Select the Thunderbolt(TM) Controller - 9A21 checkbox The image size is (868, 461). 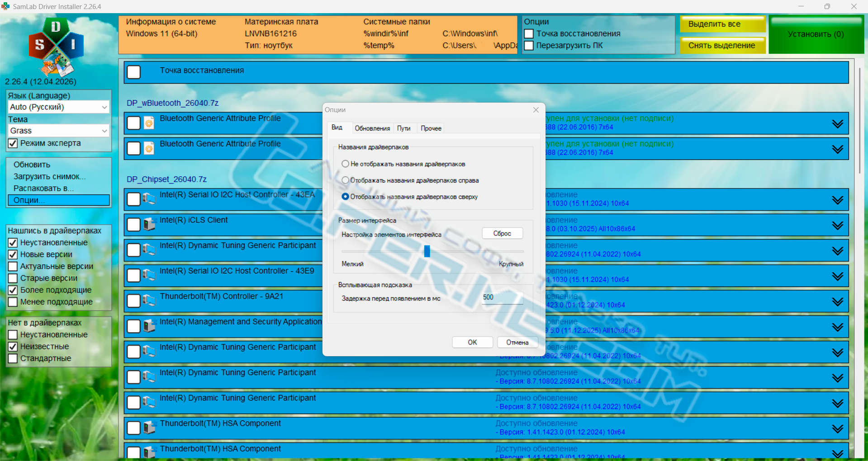(134, 301)
